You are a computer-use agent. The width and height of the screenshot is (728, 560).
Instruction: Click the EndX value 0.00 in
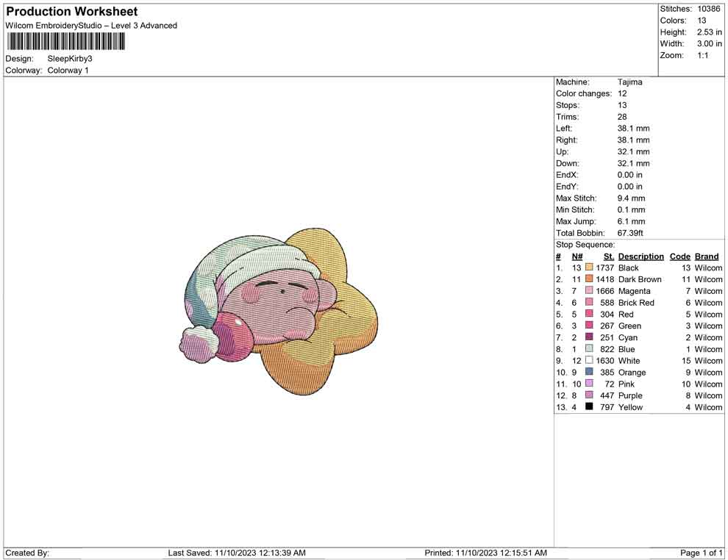click(630, 175)
